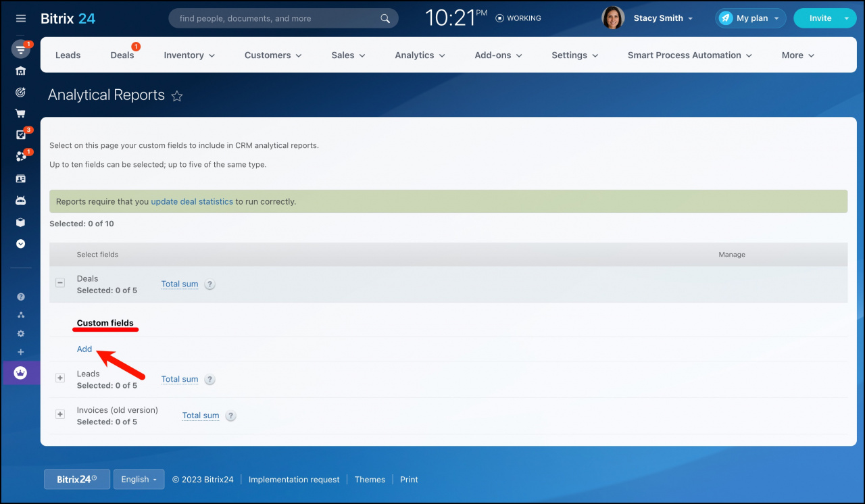Screen dimensions: 865x504
Task: Open the Add-ons dropdown menu
Action: click(x=498, y=55)
